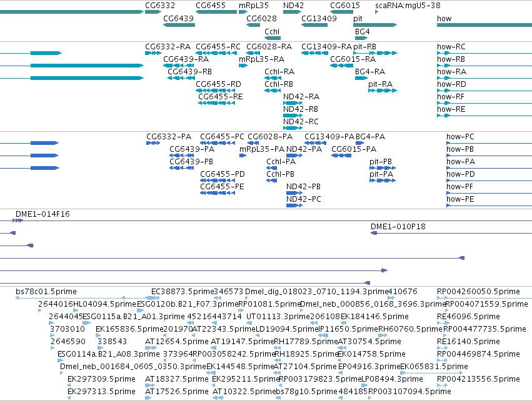Select the ESG0120b.B21_F07.3prime EST label

[x=188, y=304]
